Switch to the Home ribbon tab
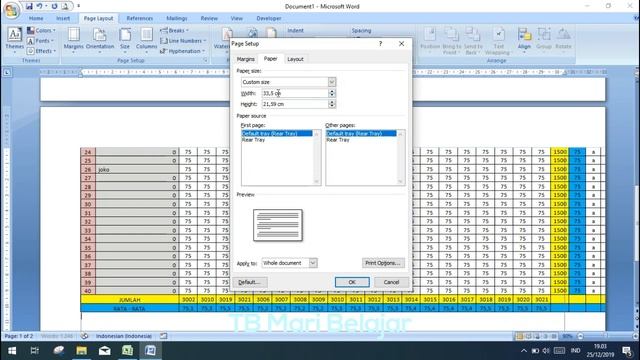The image size is (640, 360). point(36,18)
